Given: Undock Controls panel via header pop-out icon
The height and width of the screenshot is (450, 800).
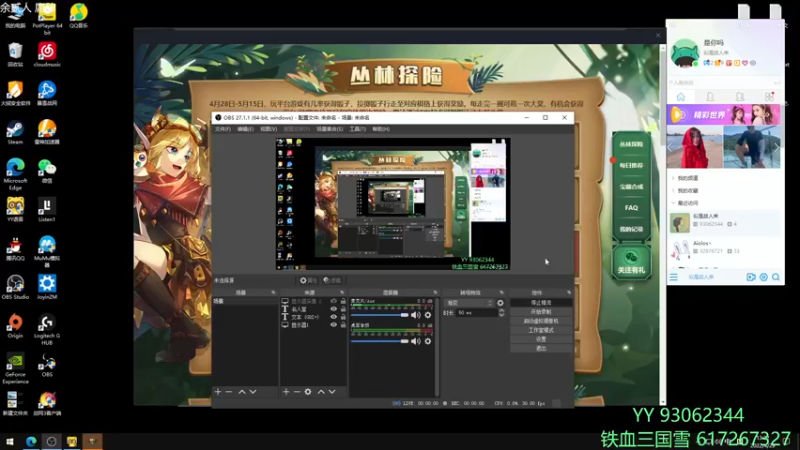Looking at the screenshot, I should [568, 293].
